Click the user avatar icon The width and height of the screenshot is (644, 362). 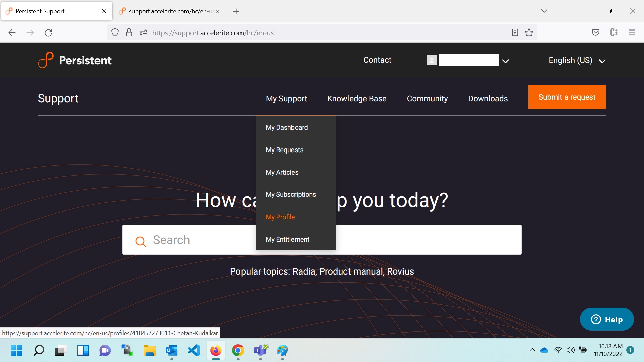[432, 60]
